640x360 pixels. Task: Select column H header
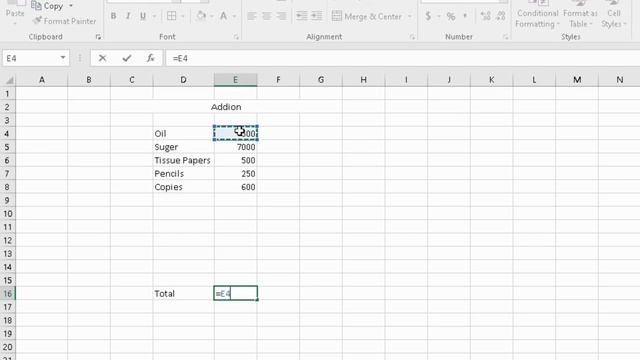tap(363, 80)
